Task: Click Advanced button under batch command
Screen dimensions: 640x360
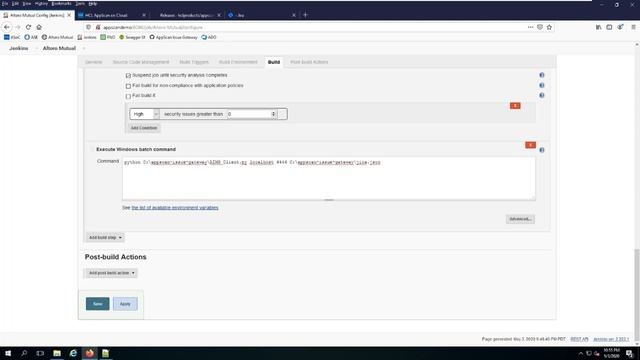Action: [520, 219]
